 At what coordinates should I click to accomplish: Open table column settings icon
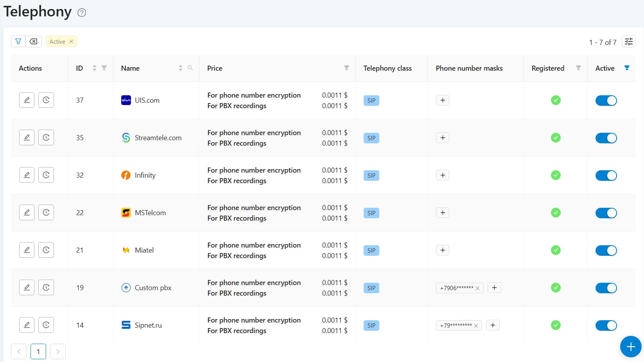tap(628, 41)
